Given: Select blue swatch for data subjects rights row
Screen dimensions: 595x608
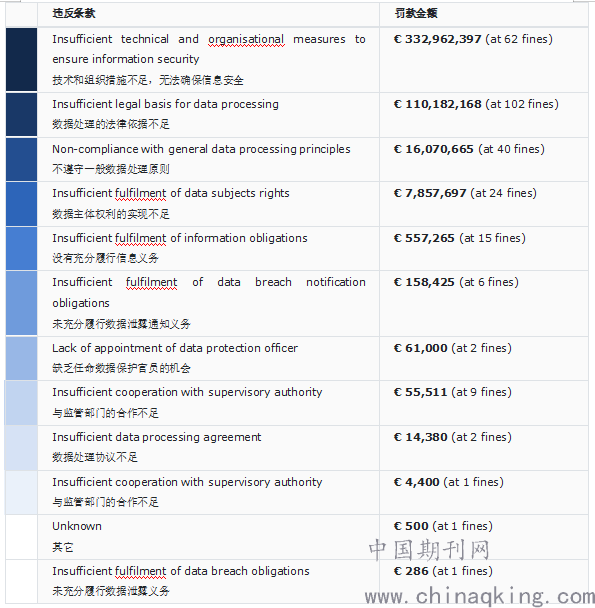Looking at the screenshot, I should pyautogui.click(x=21, y=204).
